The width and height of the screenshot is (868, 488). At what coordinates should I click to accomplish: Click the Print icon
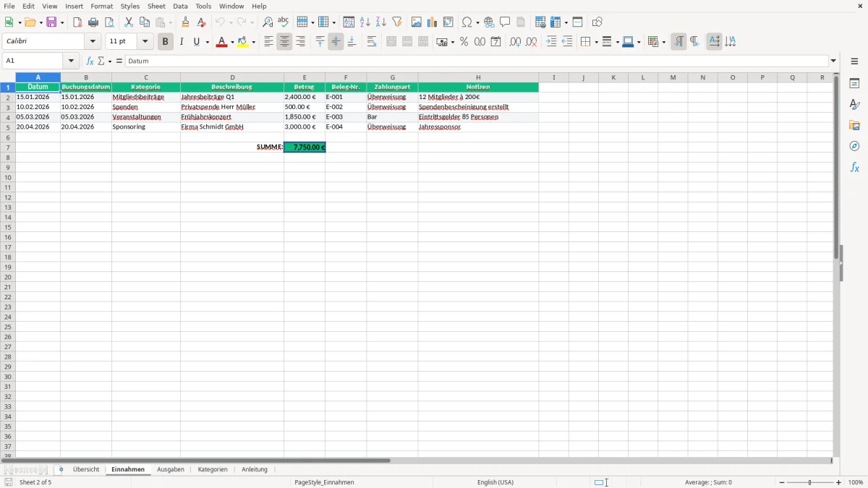pos(93,22)
